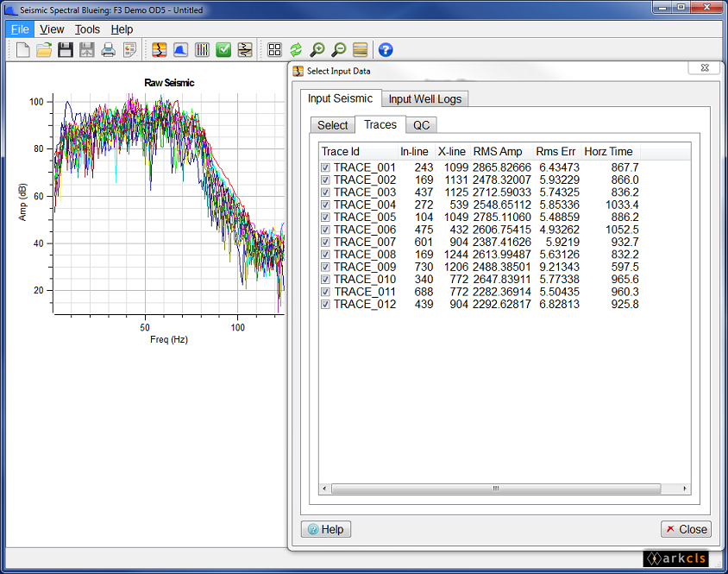Zoom out with the magnifier minus icon
728x574 pixels.
339,50
